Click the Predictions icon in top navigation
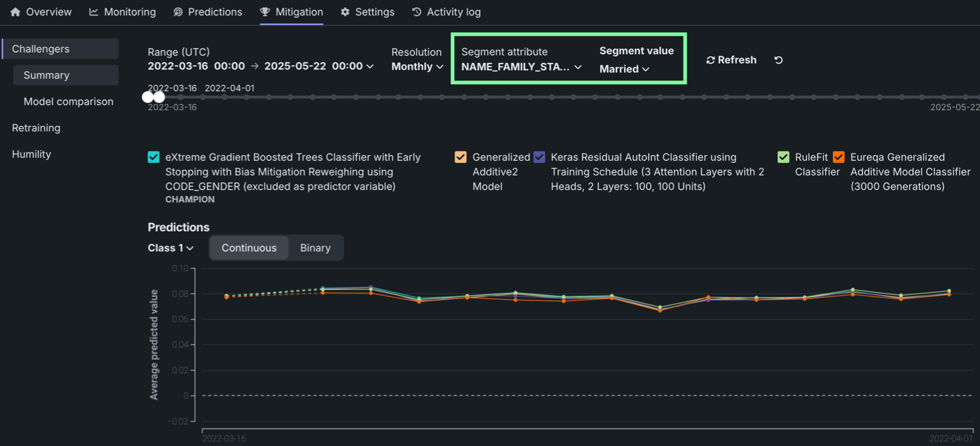The width and height of the screenshot is (980, 446). click(178, 12)
